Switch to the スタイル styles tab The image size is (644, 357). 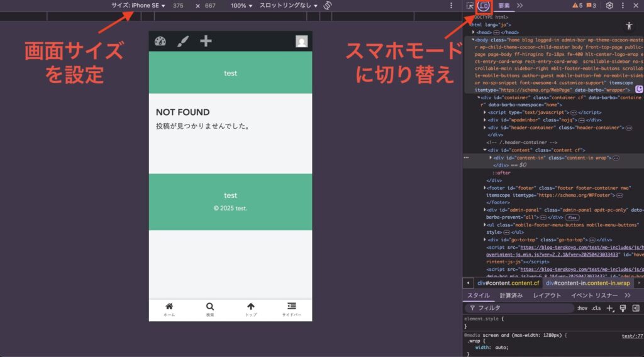click(479, 295)
